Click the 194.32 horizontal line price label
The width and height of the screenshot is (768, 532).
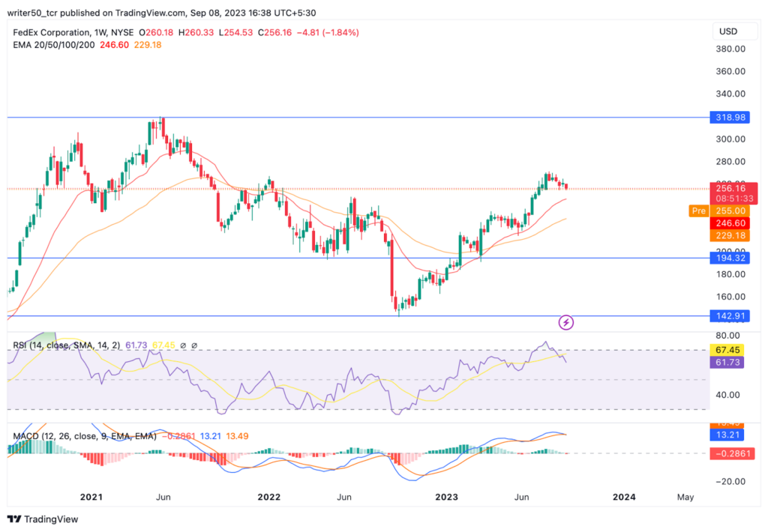[x=730, y=258]
